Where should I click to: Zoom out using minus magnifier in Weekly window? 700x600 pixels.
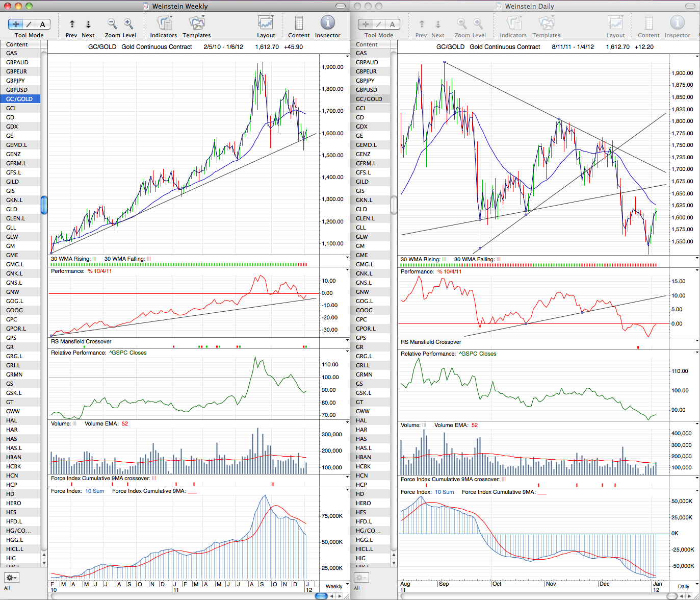112,23
